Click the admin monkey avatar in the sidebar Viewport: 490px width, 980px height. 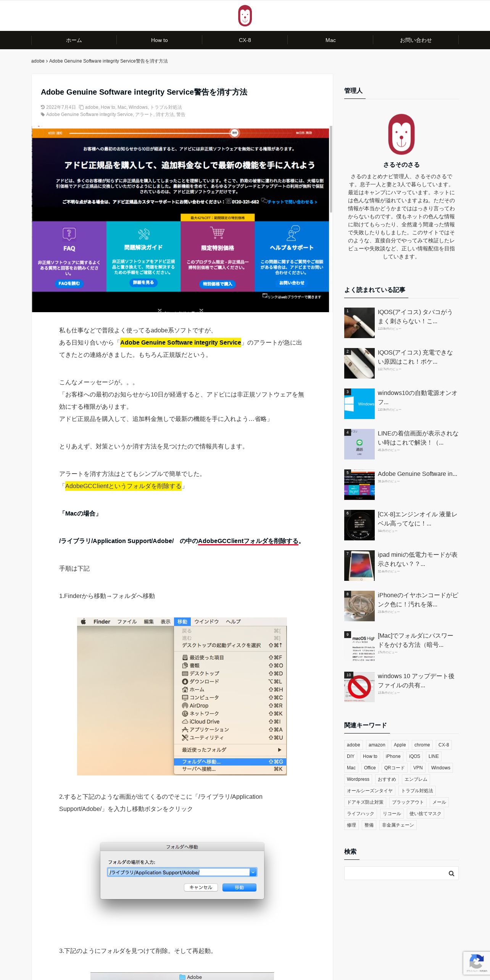click(401, 134)
